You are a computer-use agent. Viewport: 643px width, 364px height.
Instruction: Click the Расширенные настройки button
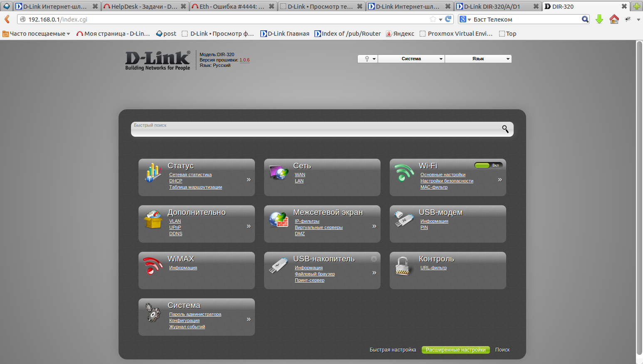[456, 350]
